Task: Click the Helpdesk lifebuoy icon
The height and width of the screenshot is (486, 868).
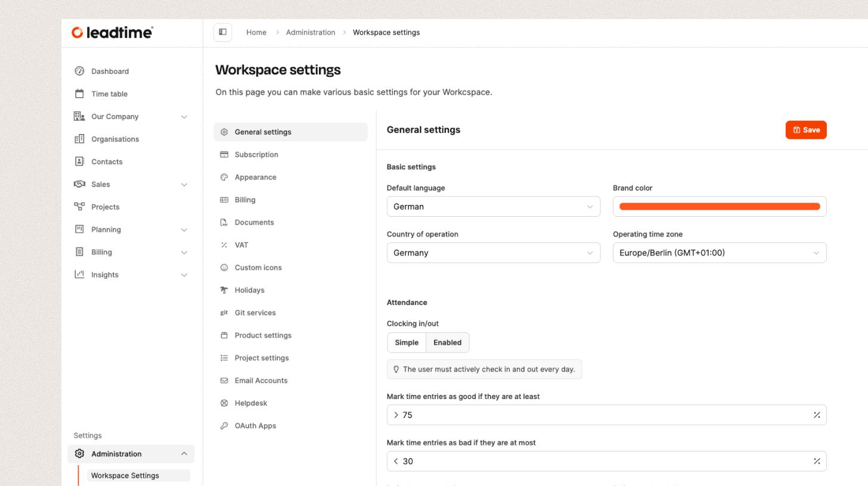Action: [x=224, y=403]
